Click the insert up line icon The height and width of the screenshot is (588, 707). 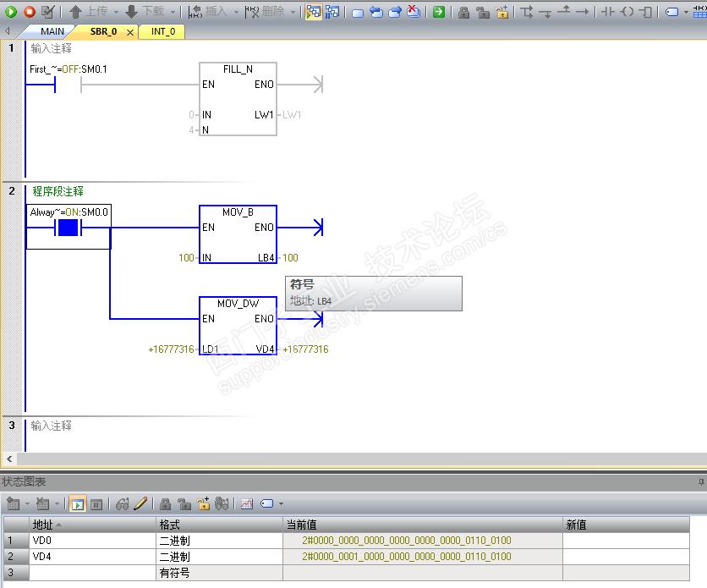click(563, 10)
